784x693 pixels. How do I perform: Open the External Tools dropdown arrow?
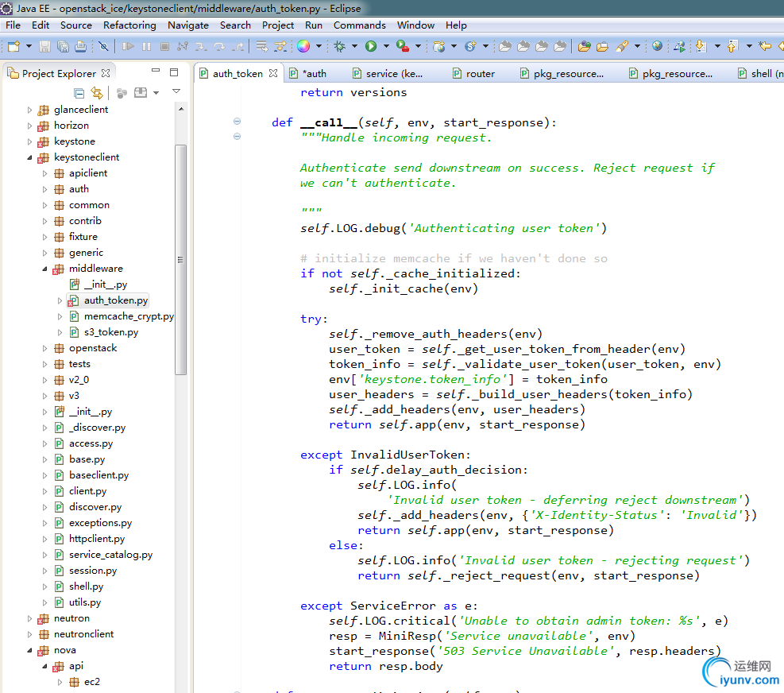coord(418,47)
